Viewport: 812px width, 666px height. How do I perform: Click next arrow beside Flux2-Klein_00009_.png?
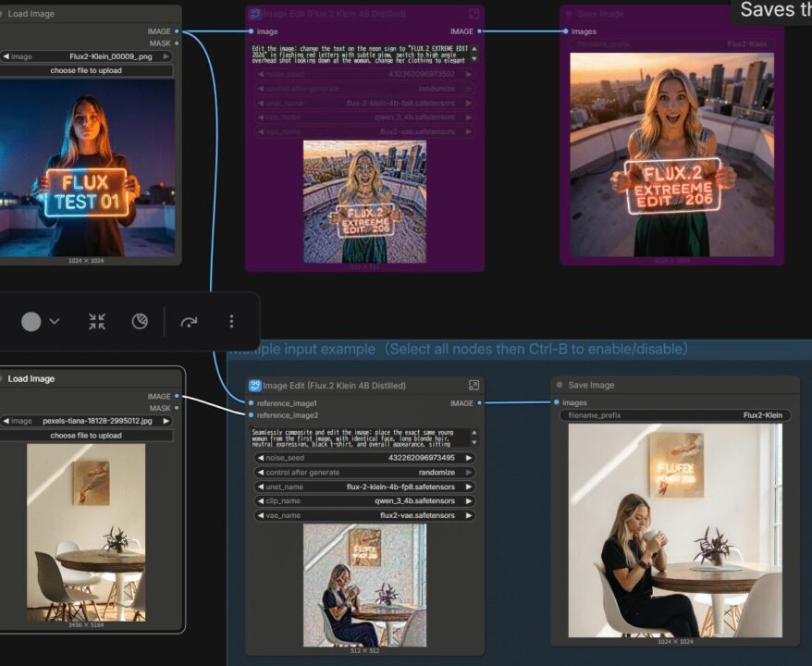(166, 56)
